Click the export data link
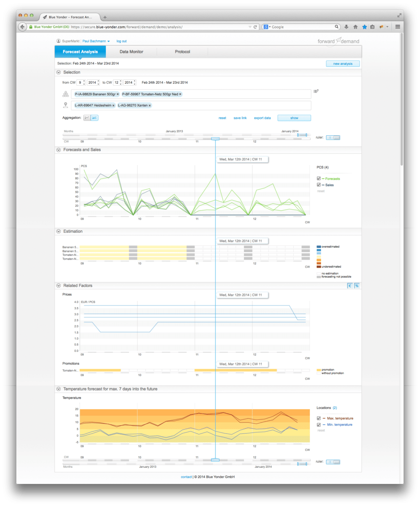The image size is (420, 514). pos(262,118)
